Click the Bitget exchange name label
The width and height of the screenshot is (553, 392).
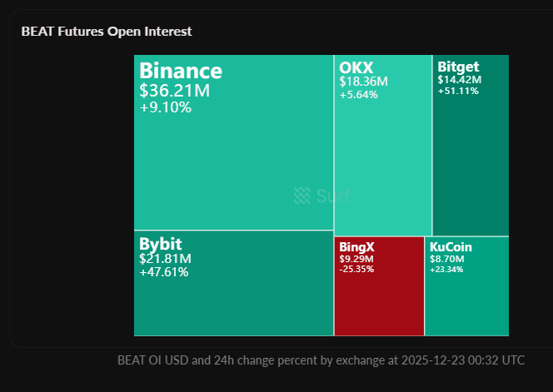(x=458, y=66)
